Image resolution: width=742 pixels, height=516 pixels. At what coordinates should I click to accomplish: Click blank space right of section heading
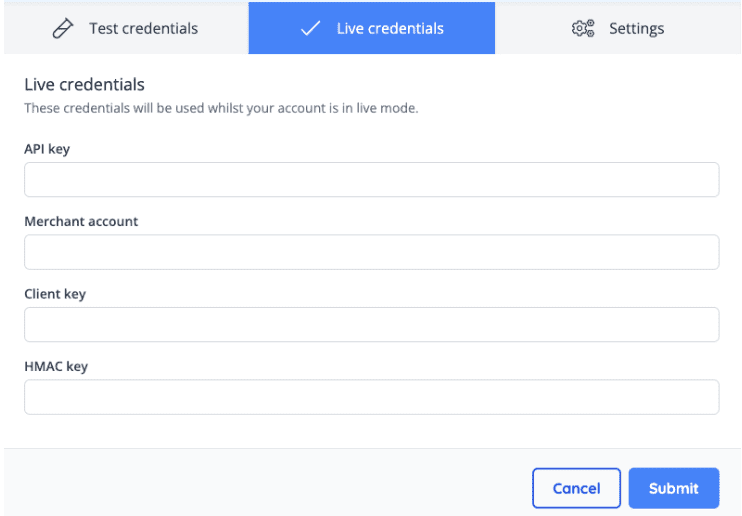tap(450, 85)
